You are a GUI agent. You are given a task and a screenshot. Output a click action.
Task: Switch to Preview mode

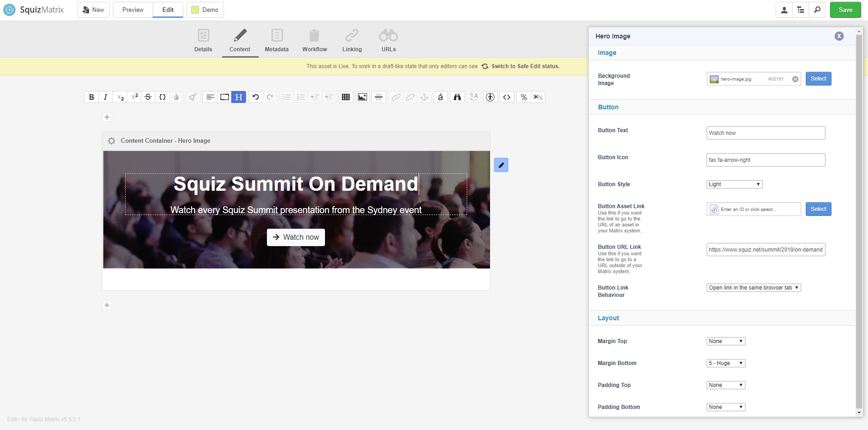(133, 10)
